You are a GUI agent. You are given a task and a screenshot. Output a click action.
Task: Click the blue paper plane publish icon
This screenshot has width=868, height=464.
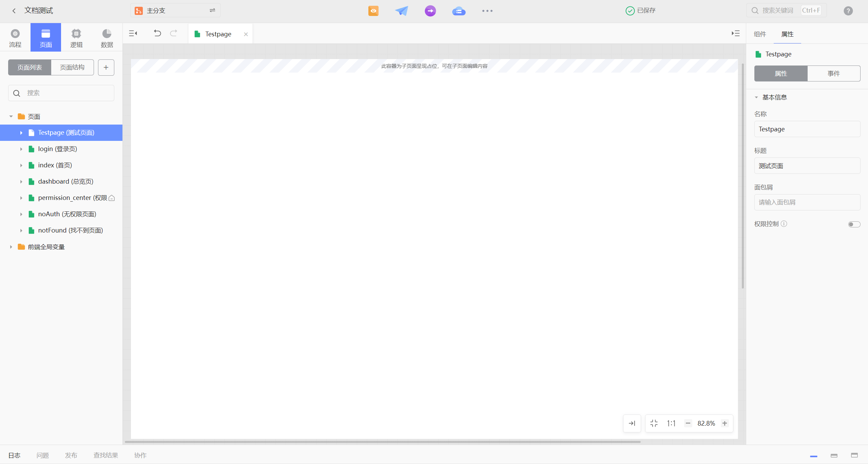pos(402,11)
